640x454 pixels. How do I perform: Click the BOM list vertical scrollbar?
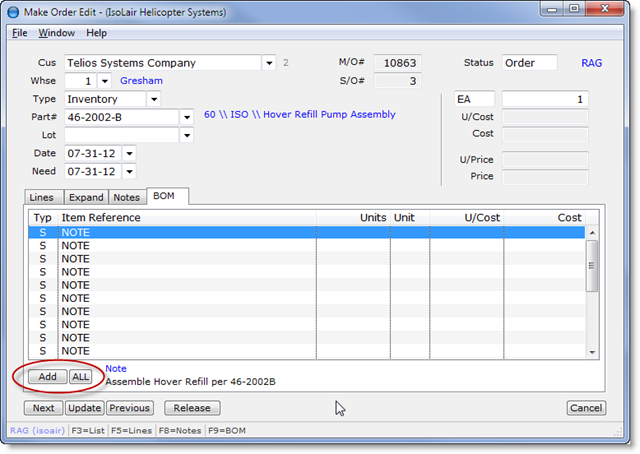tap(591, 290)
